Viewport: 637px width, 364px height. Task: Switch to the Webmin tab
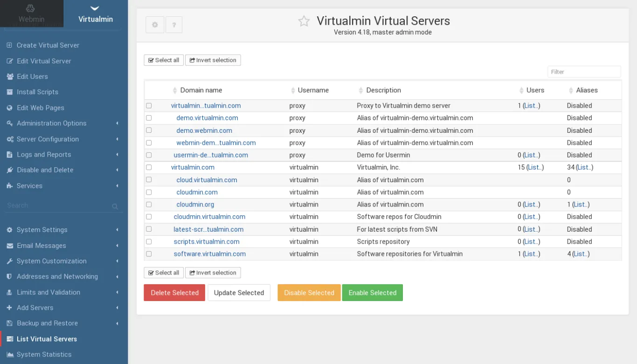pos(31,14)
